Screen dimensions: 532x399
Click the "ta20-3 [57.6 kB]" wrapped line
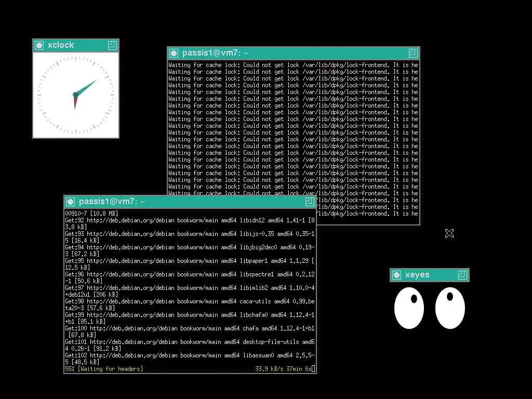coord(90,308)
